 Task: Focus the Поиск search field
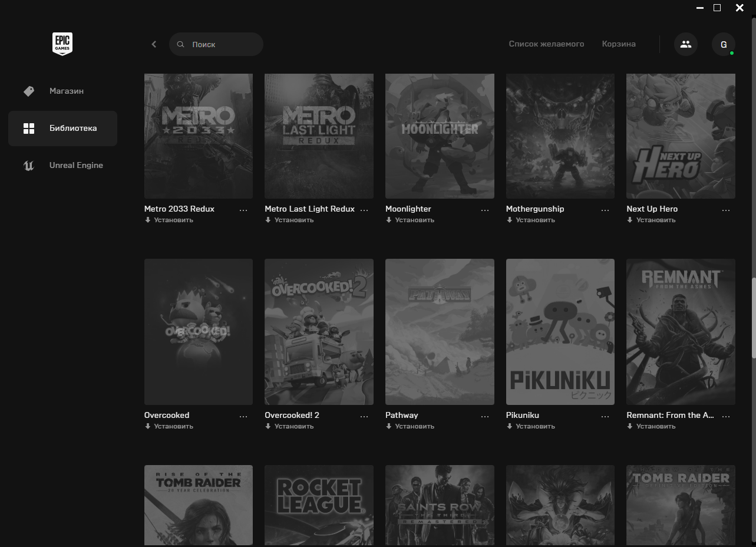click(x=216, y=44)
